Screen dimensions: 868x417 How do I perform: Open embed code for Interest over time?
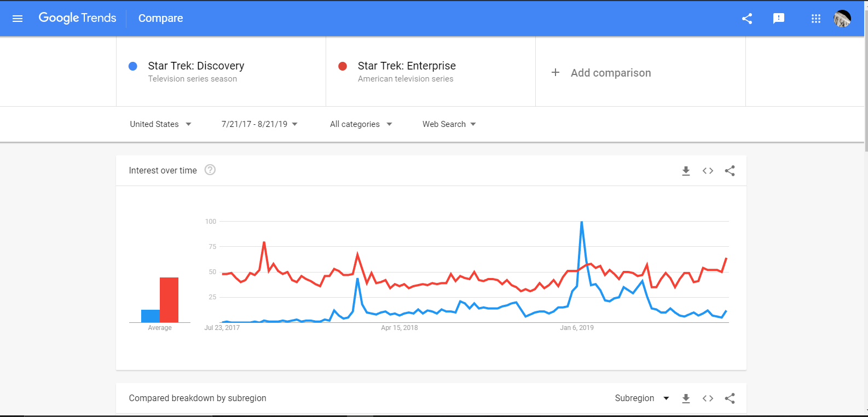click(x=708, y=171)
